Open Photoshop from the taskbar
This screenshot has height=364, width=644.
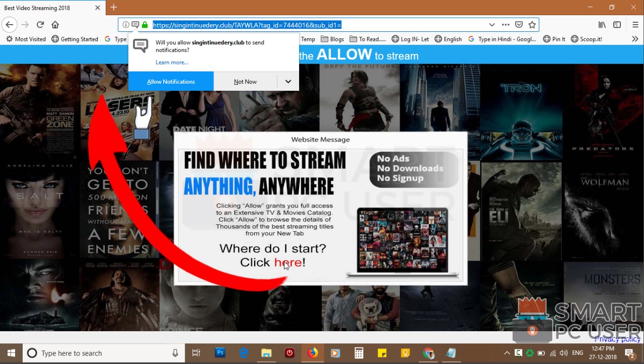coord(220,353)
